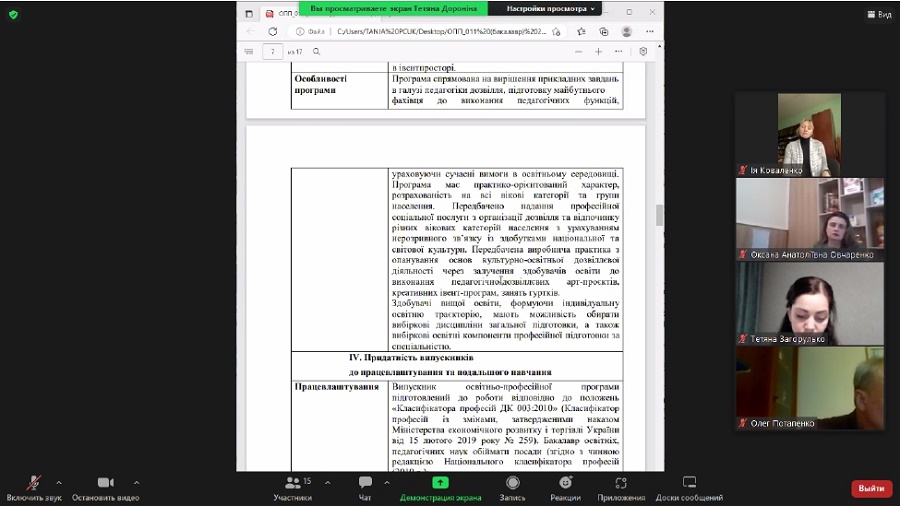The image size is (900, 506).
Task: Open the Вид view menu
Action: 878,15
